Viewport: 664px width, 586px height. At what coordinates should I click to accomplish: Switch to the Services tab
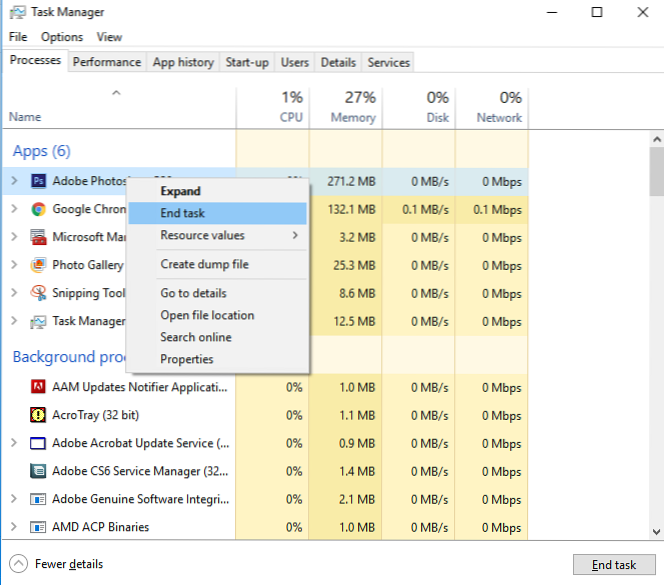[388, 62]
